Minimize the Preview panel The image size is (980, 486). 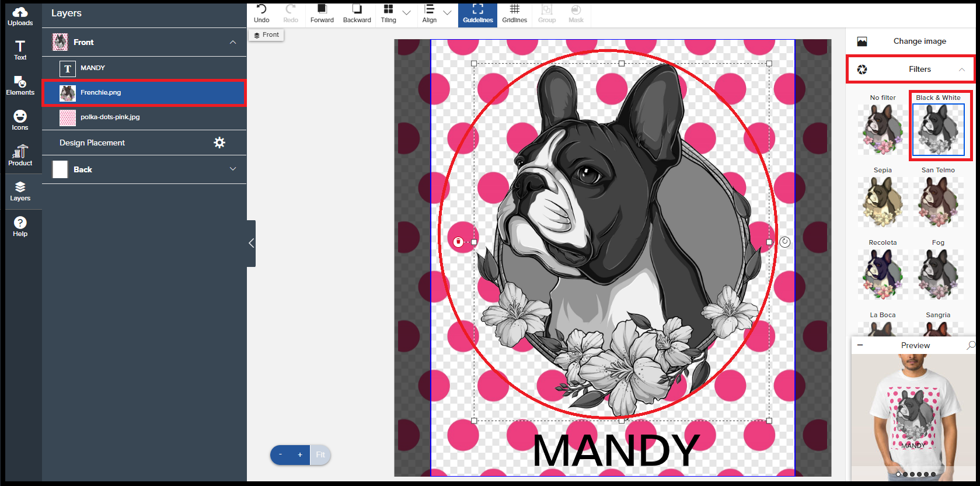[860, 345]
